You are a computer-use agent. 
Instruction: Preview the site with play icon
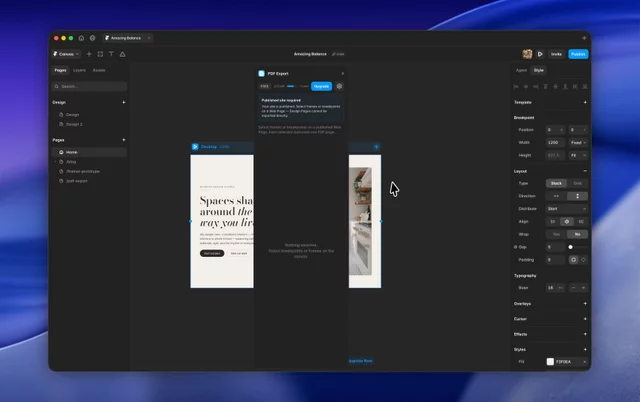[540, 54]
